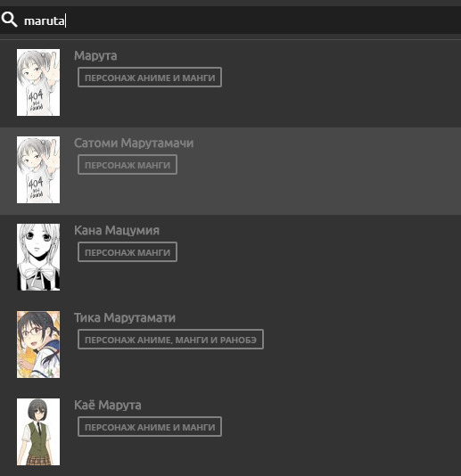Click the ПЕРСОНАЖ МАНГИ tag under Кана Мацумия
The height and width of the screenshot is (476, 461).
[128, 252]
